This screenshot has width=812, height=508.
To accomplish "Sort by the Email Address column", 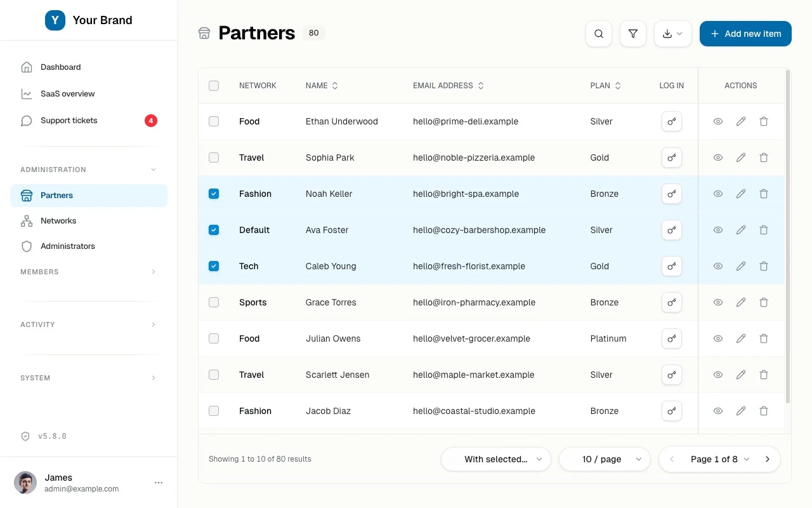I will [x=449, y=86].
